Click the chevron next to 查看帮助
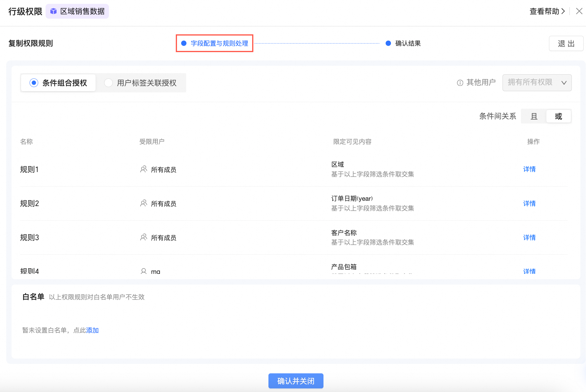The image size is (586, 392). click(x=563, y=11)
